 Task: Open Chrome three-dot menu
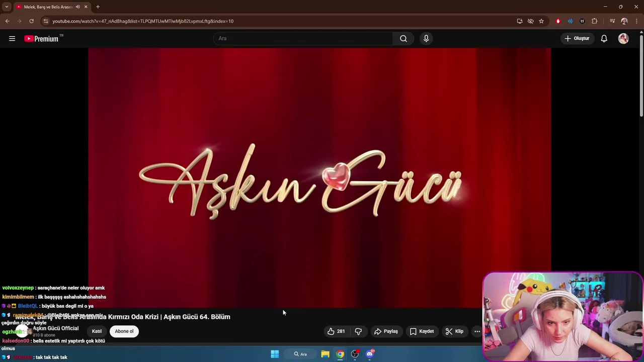(x=636, y=21)
